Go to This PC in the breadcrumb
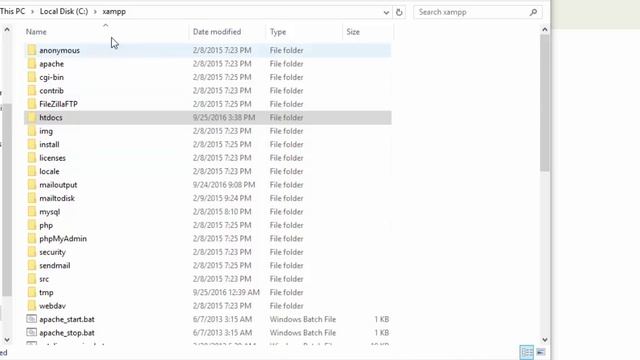The width and height of the screenshot is (640, 360). (12, 11)
